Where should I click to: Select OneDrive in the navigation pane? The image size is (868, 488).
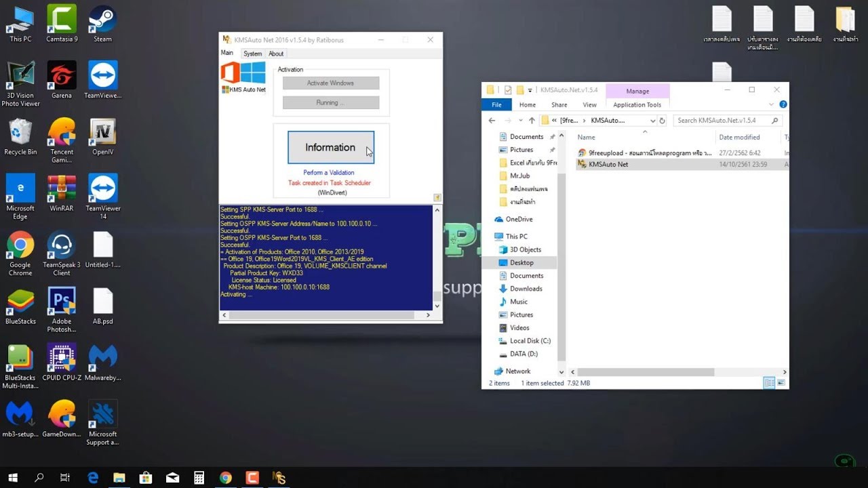click(519, 219)
